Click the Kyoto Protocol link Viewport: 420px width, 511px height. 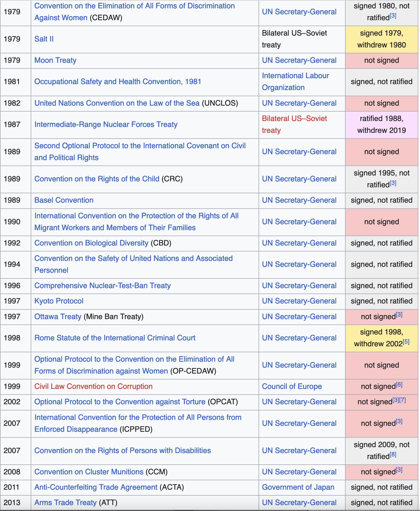click(59, 301)
